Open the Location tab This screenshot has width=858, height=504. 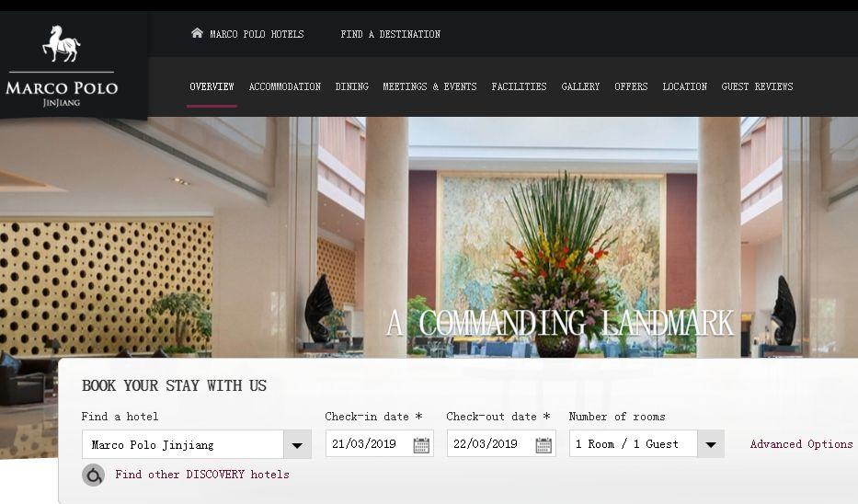point(684,86)
